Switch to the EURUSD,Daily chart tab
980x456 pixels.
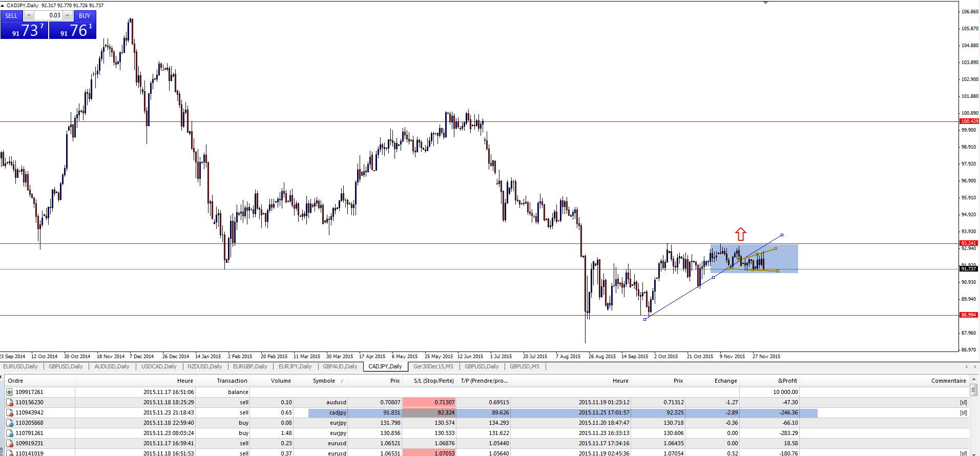click(x=20, y=366)
